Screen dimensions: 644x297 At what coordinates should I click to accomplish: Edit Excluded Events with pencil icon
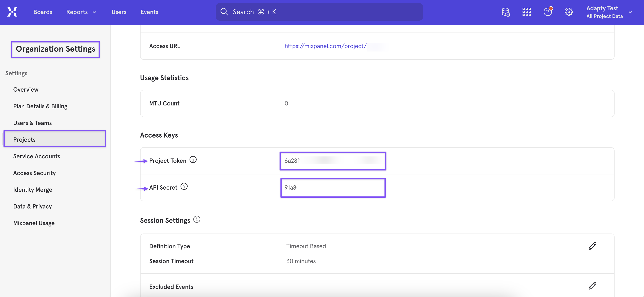[592, 286]
